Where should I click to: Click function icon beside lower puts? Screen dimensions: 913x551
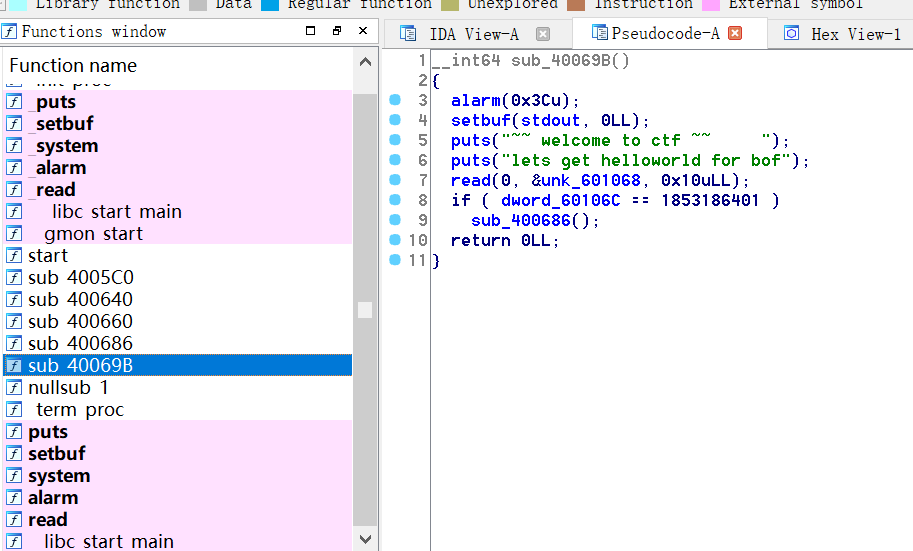[x=14, y=432]
